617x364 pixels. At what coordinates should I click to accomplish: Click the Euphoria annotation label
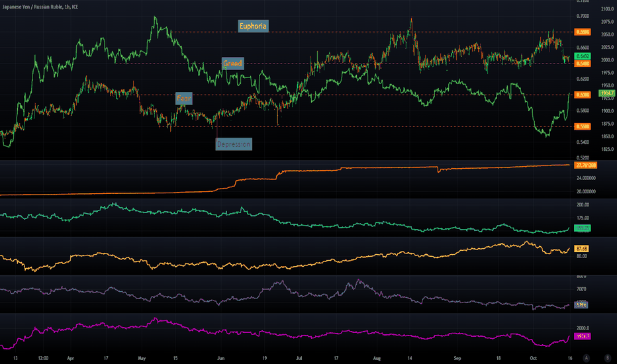pyautogui.click(x=253, y=26)
